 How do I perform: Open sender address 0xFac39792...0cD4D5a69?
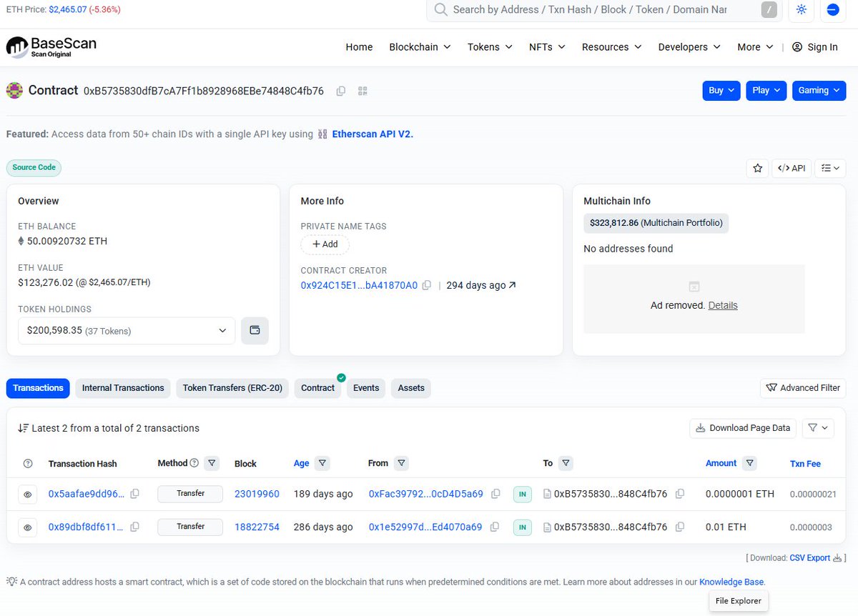click(x=425, y=494)
